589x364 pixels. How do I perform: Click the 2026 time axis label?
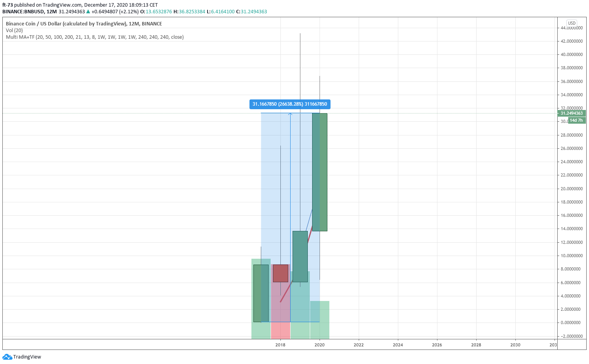tap(437, 345)
